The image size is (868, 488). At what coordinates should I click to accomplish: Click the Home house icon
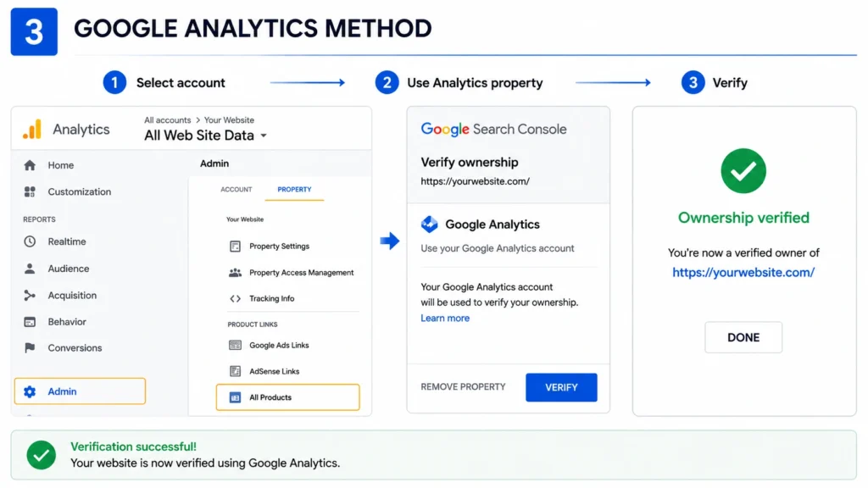pyautogui.click(x=30, y=165)
